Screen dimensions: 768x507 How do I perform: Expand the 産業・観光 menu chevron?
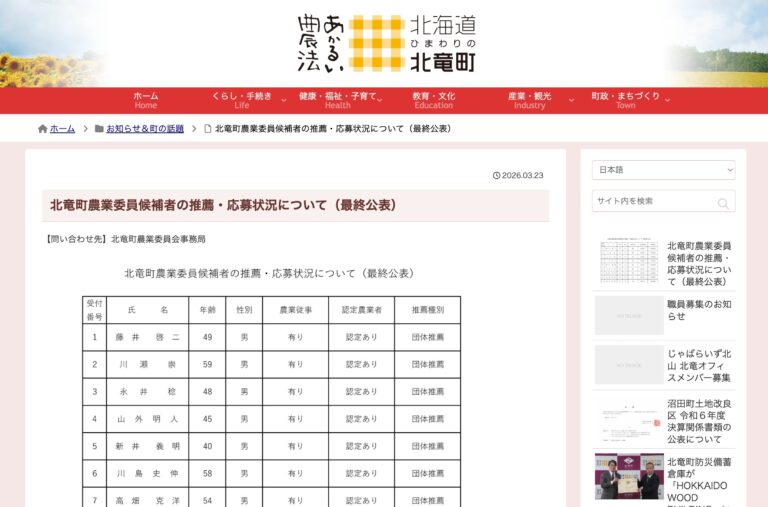click(x=571, y=100)
